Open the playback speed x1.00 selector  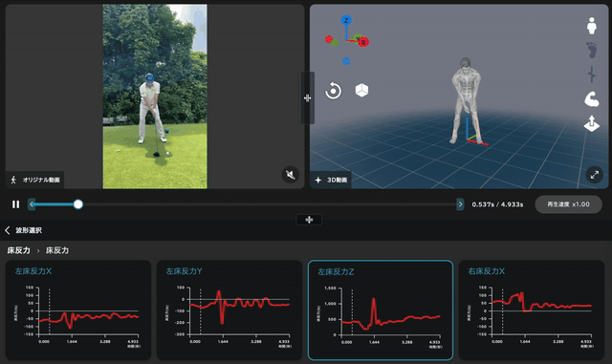pyautogui.click(x=568, y=204)
